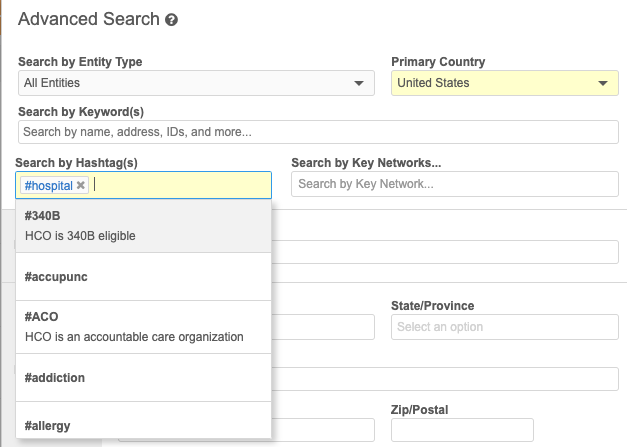The height and width of the screenshot is (447, 627).
Task: Select #accupunc from the hashtag list
Action: 143,277
